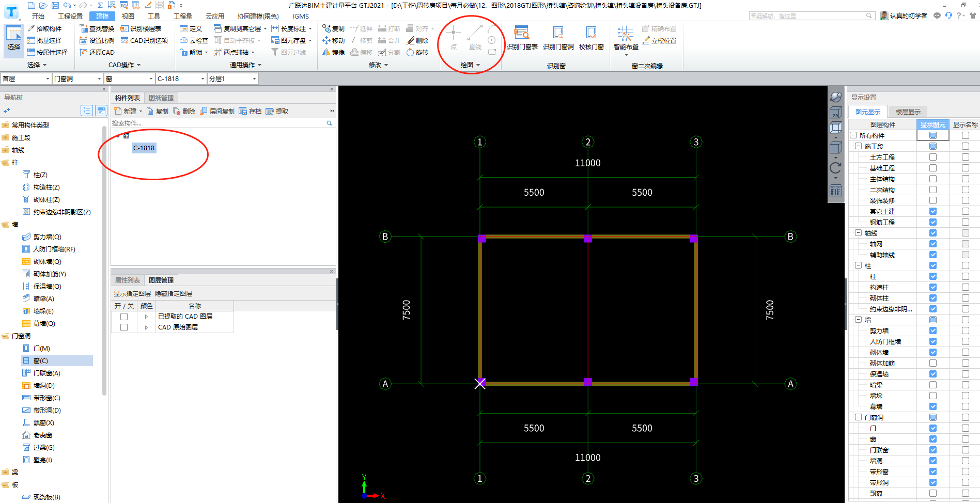Switch to 图纸管理 tab
Screen dimensions: 980x503
coord(161,98)
